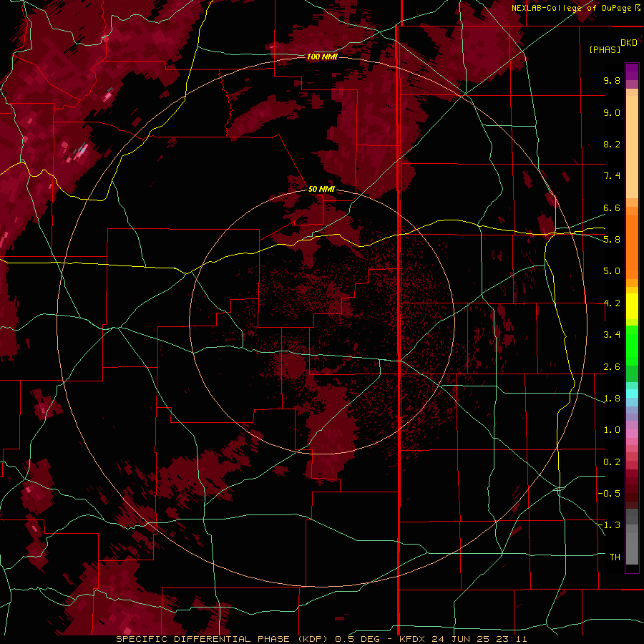Select the 4.2 value on the color scale
Viewport: 644px width, 644px height.
click(612, 303)
